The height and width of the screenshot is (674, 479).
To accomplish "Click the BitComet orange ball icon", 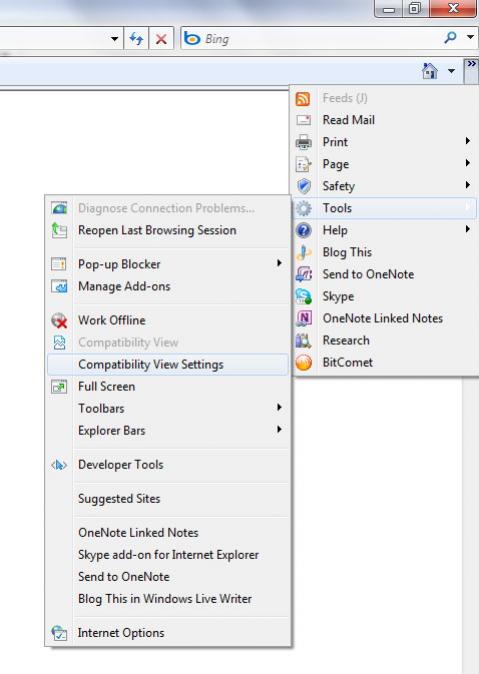I will [304, 362].
